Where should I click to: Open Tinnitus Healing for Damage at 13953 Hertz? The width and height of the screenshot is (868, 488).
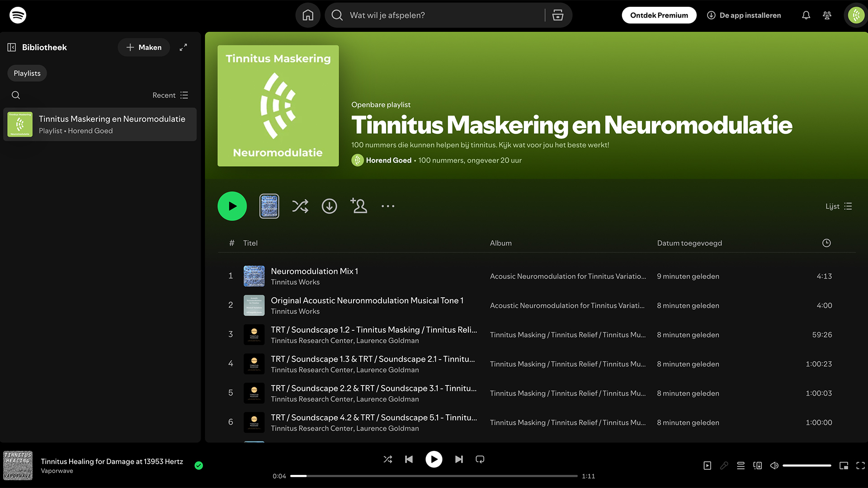coord(112,461)
